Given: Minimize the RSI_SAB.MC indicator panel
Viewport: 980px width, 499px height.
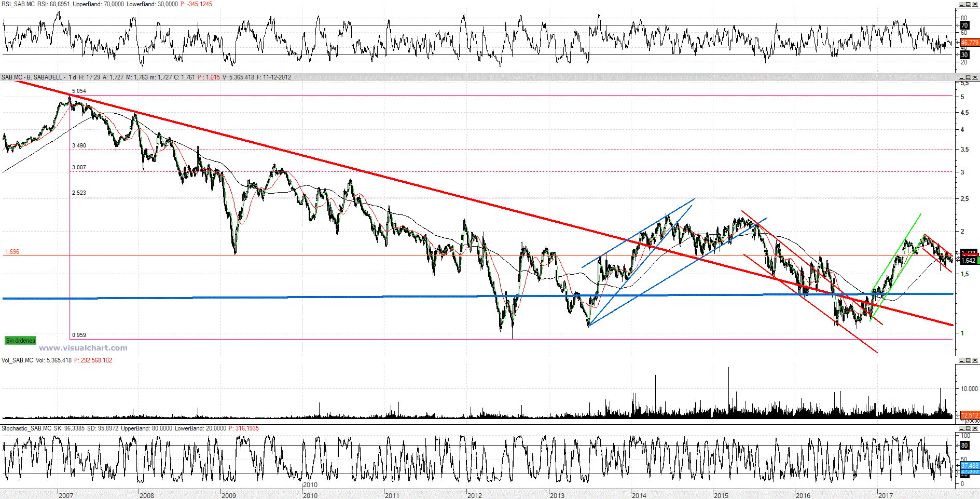Looking at the screenshot, I should tap(961, 4).
